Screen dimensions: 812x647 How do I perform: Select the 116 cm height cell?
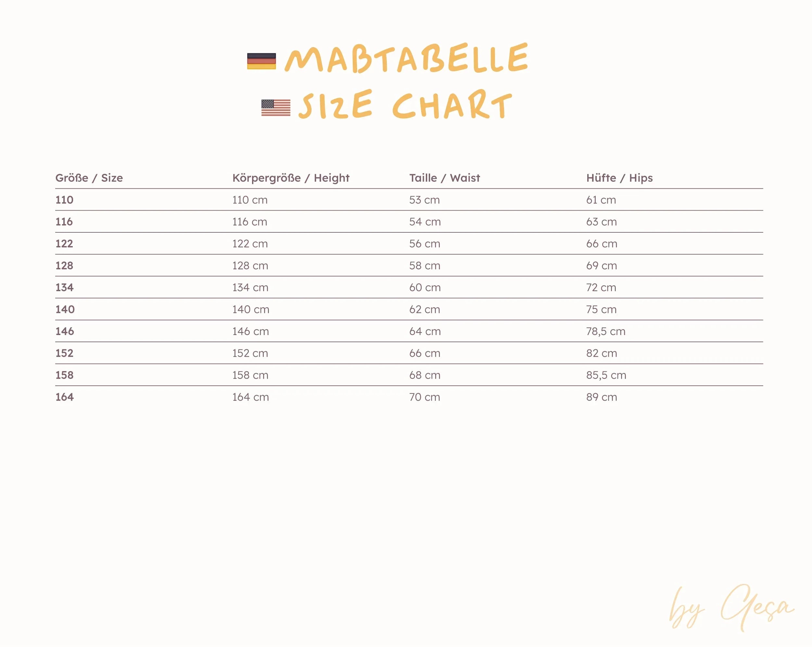250,222
